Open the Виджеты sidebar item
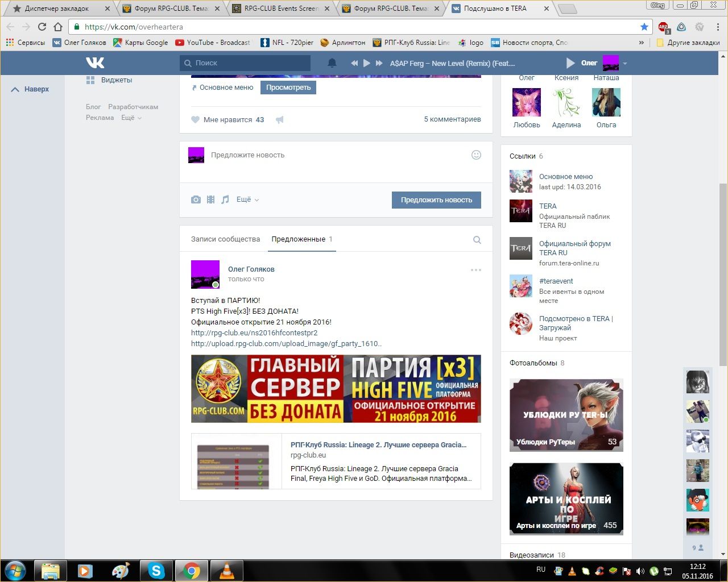Image resolution: width=728 pixels, height=582 pixels. (109, 80)
